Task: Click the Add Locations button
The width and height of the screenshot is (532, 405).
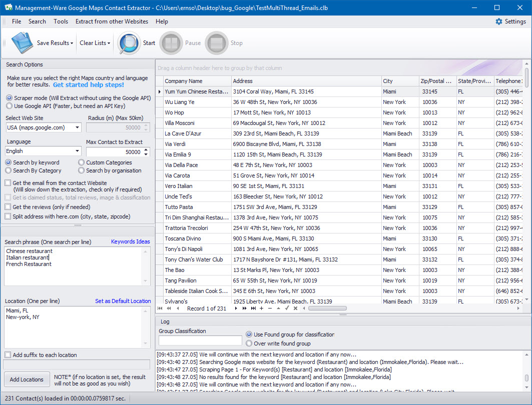Action: pyautogui.click(x=27, y=379)
